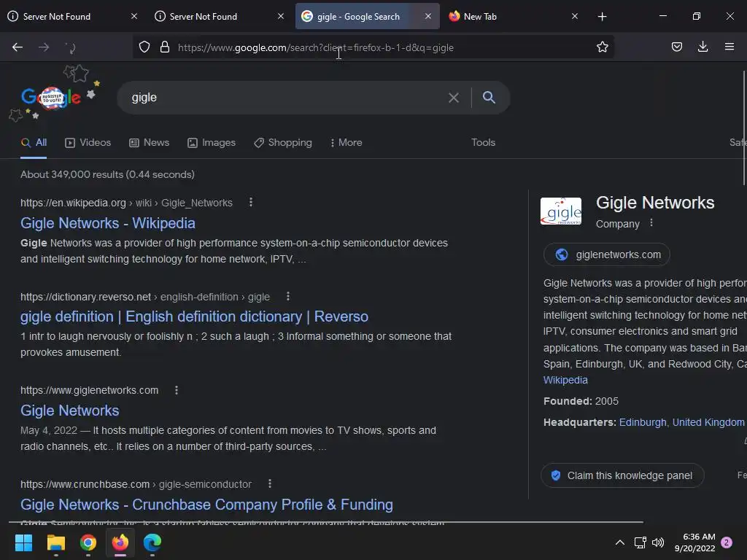Switch to second Server Not Found tab

[219, 17]
